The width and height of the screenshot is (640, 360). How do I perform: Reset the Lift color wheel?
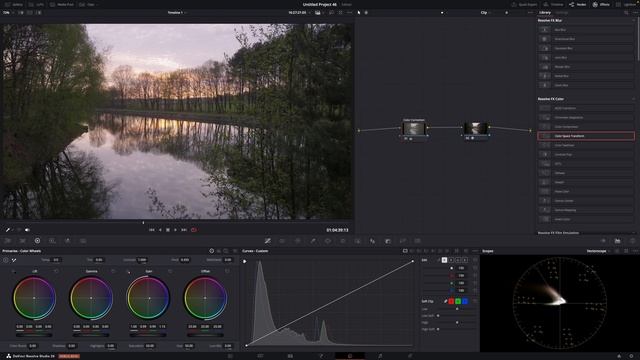(x=56, y=271)
